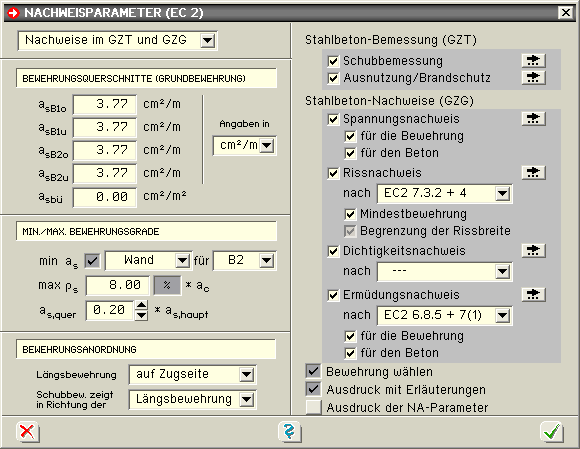The width and height of the screenshot is (580, 449).
Task: Open Dichtigkeitsnachweis settings arrow icon
Action: point(533,250)
